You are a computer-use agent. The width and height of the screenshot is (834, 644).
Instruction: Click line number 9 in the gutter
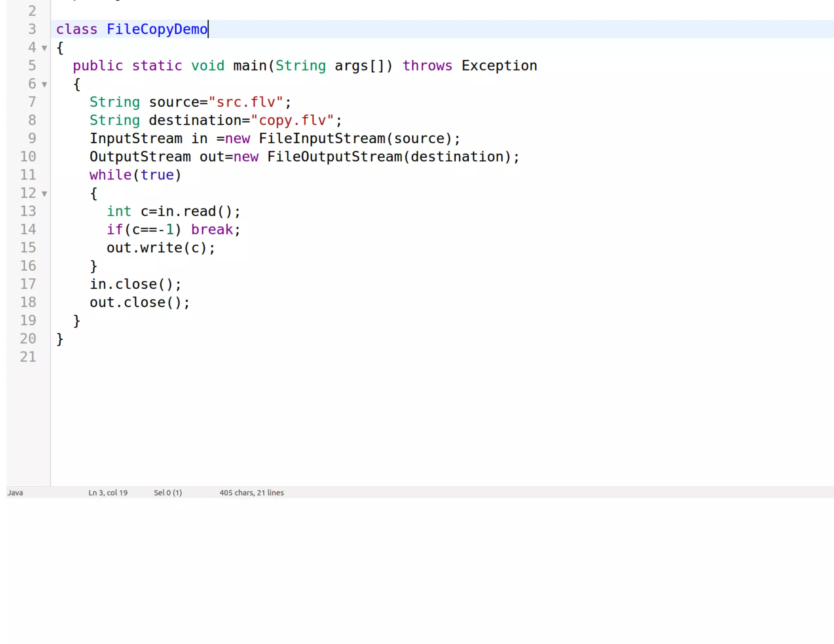tap(32, 138)
